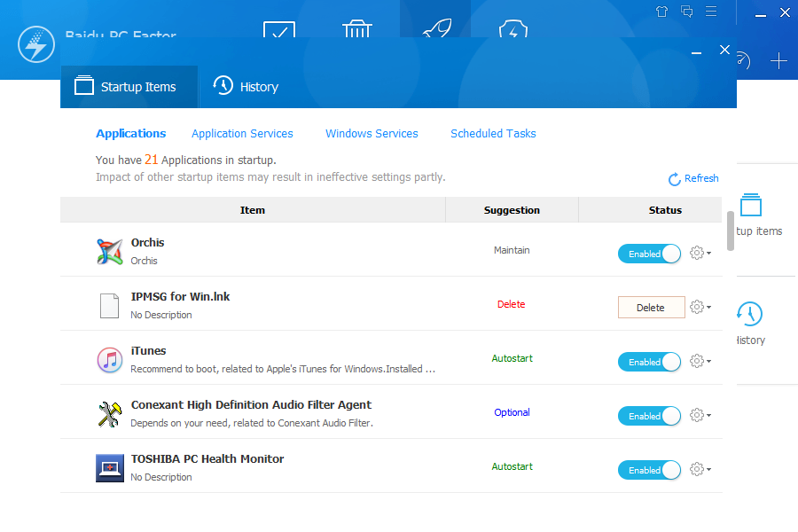
Task: Click the Conexant tools icon
Action: coord(109,414)
